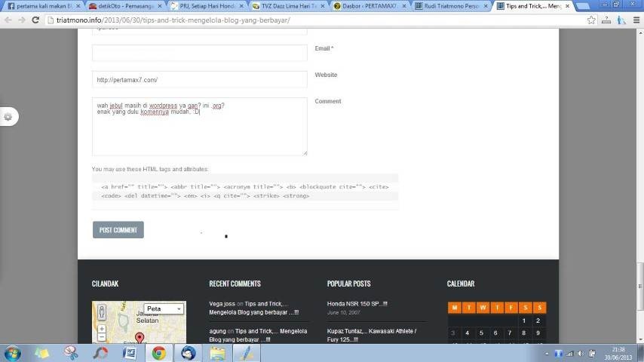Show hidden system tray icons
Image resolution: width=644 pixels, height=362 pixels.
pyautogui.click(x=547, y=353)
